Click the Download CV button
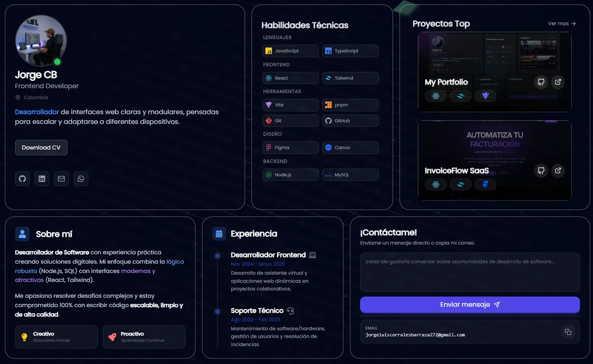 41,147
